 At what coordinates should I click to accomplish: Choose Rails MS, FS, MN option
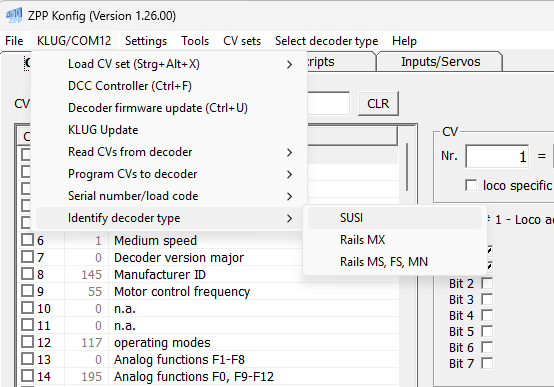click(x=395, y=262)
